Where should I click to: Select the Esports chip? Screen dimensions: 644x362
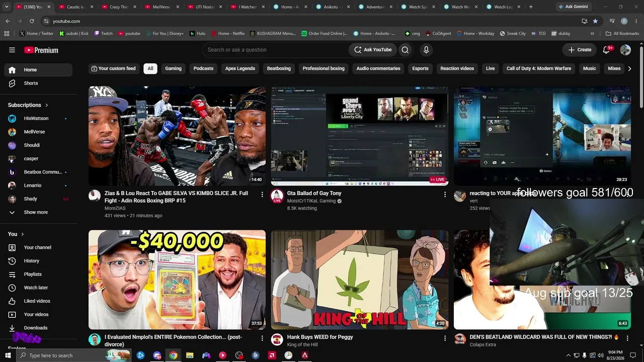tap(420, 68)
